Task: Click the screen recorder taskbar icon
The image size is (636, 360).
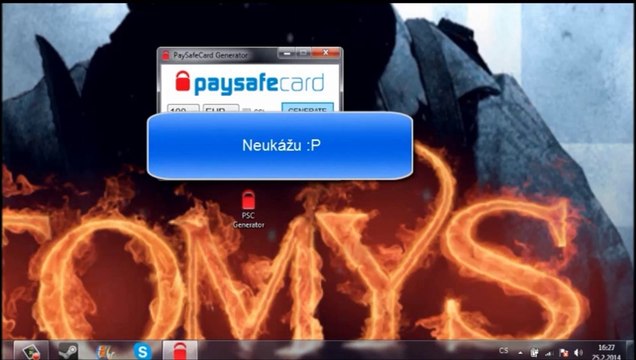Action: click(x=31, y=351)
